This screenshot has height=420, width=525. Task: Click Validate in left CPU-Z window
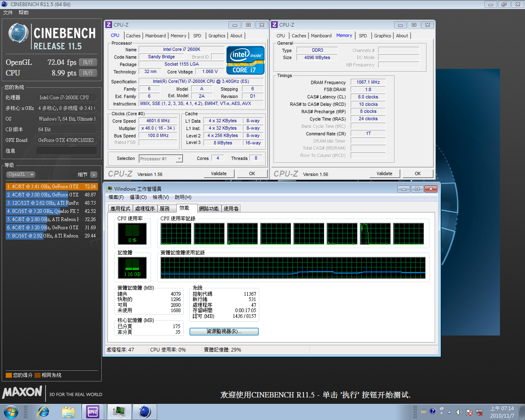point(219,174)
